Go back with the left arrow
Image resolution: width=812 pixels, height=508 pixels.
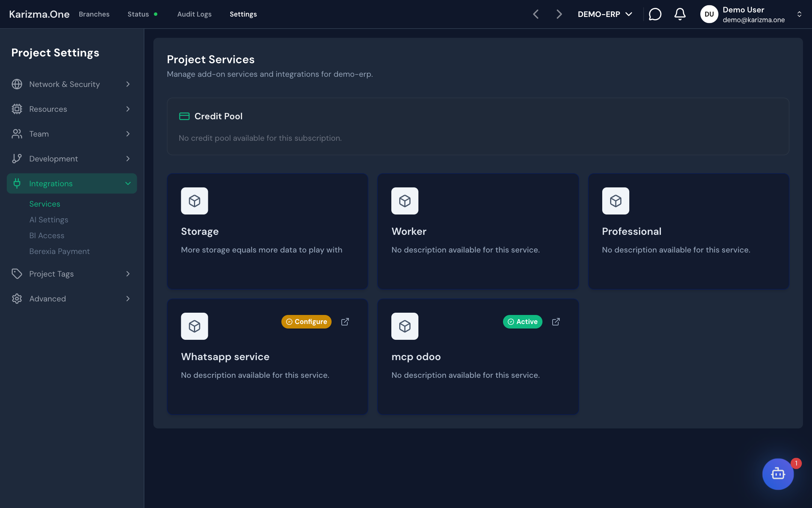[536, 14]
